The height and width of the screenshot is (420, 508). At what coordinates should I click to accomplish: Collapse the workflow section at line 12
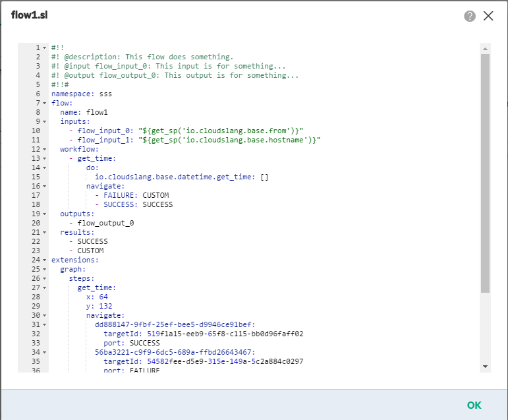[44, 150]
